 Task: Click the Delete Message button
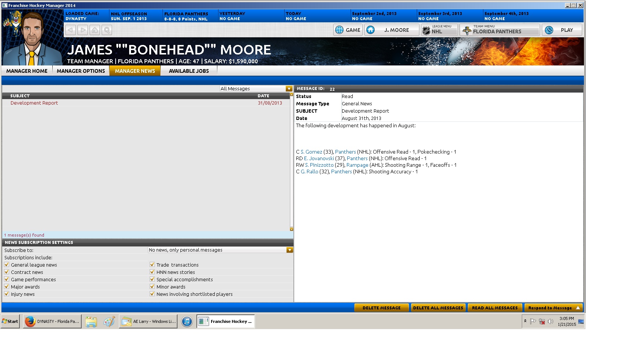coord(381,308)
